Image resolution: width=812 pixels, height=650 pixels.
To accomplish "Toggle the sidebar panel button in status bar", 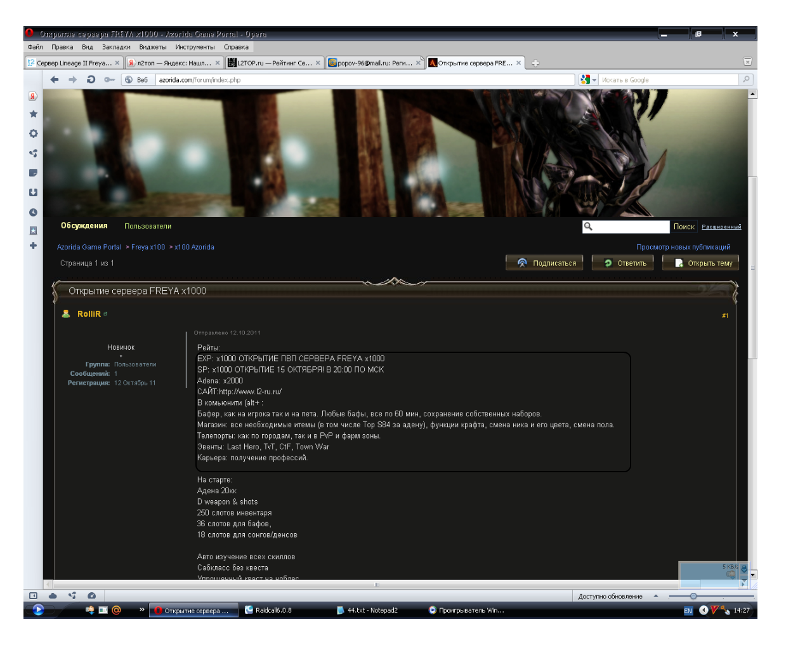I will 33,595.
